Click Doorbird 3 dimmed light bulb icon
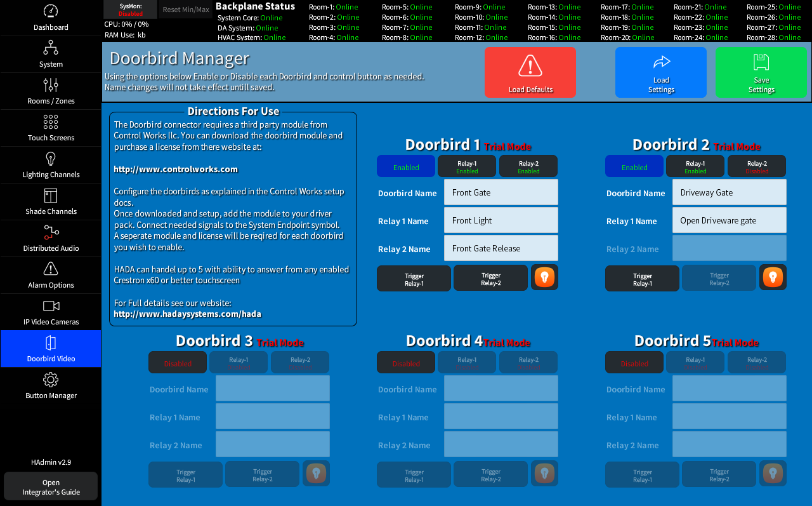This screenshot has width=812, height=506. [x=316, y=474]
